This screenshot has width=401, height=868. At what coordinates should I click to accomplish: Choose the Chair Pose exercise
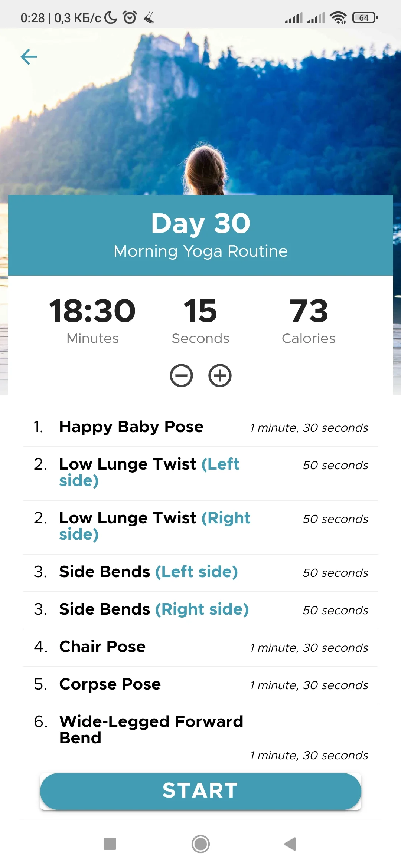(x=102, y=647)
